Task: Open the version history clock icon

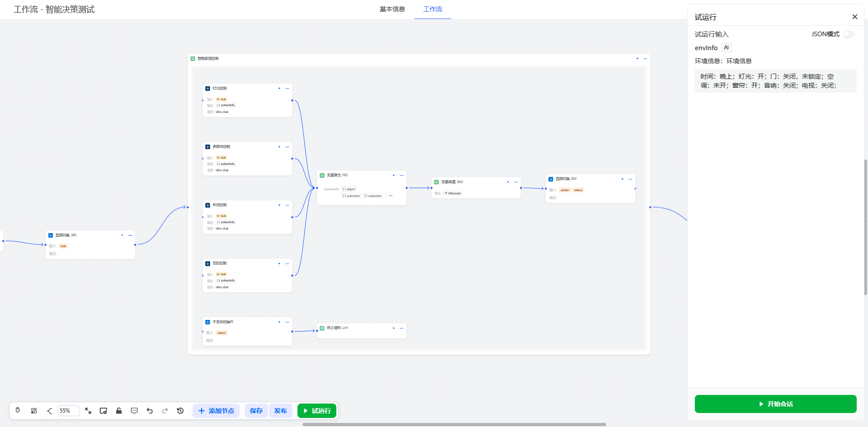Action: click(180, 411)
